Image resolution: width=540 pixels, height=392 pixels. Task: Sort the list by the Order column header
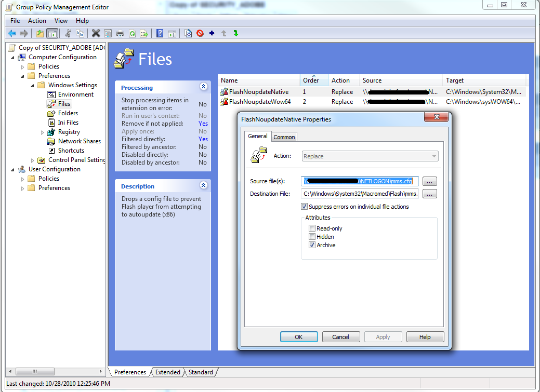coord(314,80)
